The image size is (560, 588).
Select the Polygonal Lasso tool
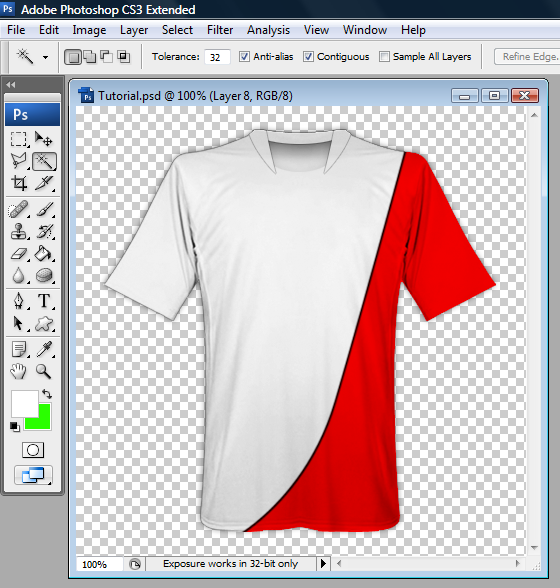coord(19,161)
